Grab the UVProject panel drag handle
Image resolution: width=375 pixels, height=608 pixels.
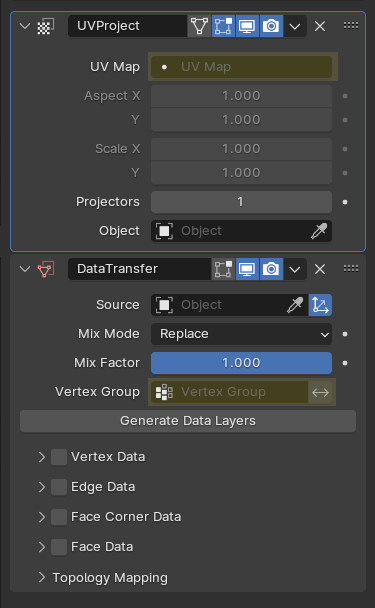pyautogui.click(x=351, y=26)
